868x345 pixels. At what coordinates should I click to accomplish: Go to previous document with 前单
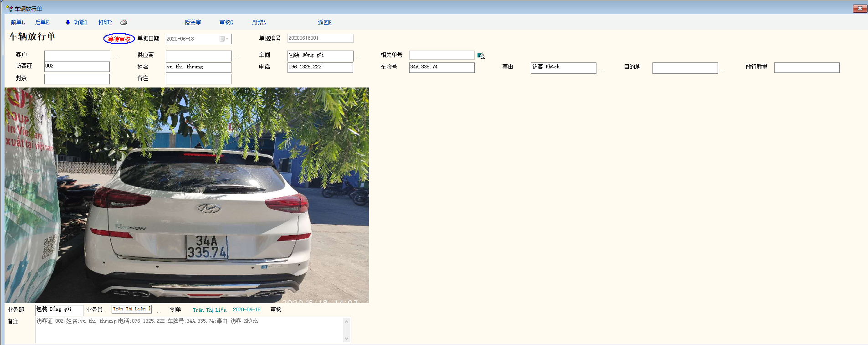(x=18, y=22)
